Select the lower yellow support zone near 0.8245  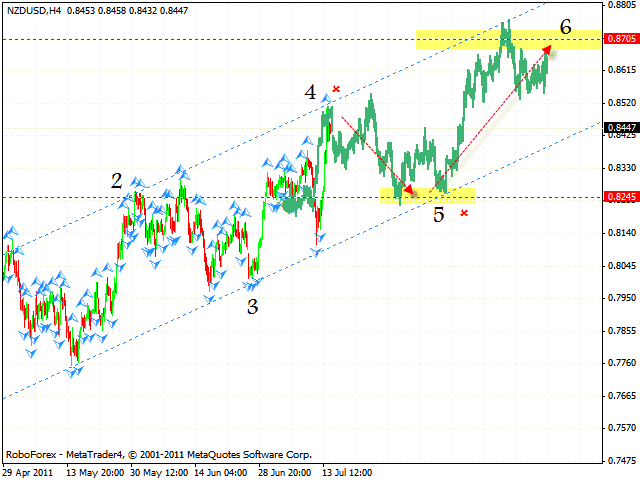(x=428, y=194)
